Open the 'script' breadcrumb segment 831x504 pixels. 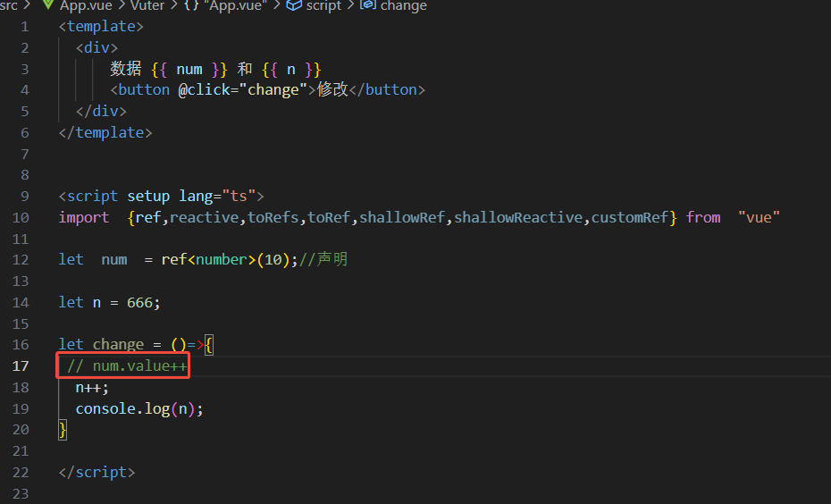[323, 6]
